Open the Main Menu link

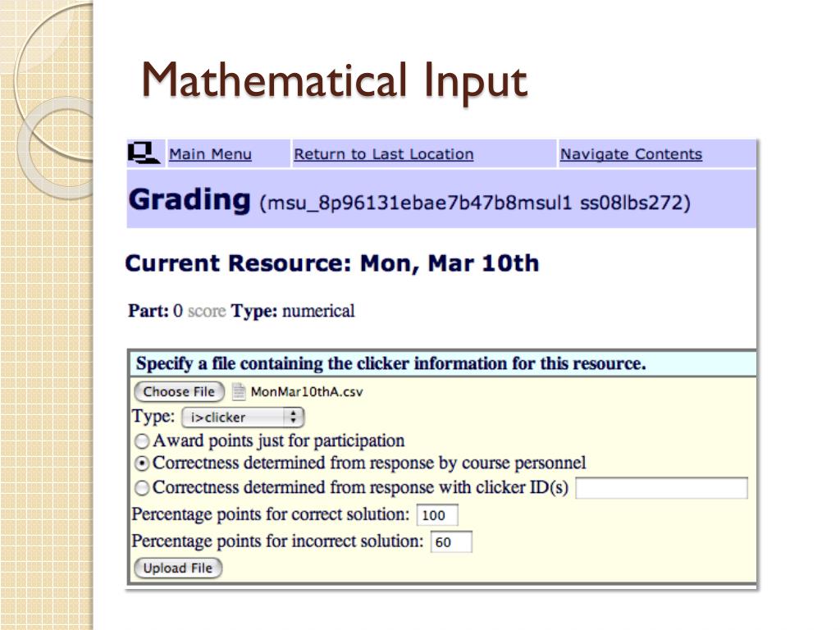(210, 154)
